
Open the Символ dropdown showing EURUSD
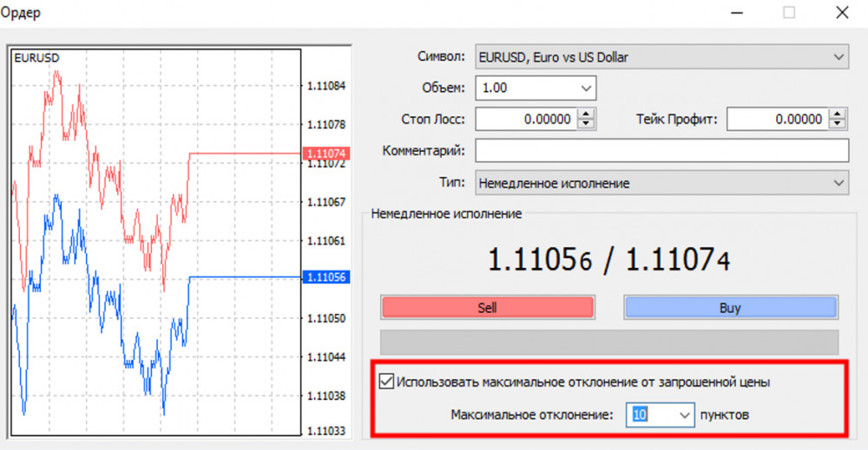pyautogui.click(x=661, y=57)
